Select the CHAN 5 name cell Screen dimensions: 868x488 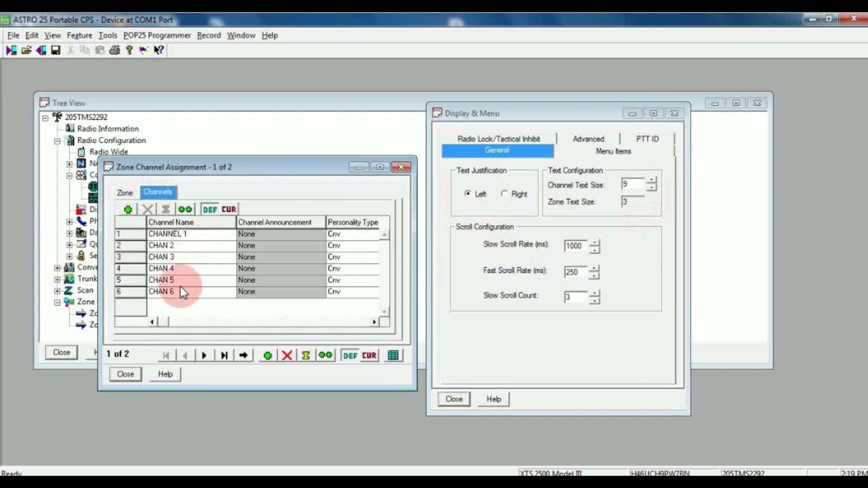[191, 280]
